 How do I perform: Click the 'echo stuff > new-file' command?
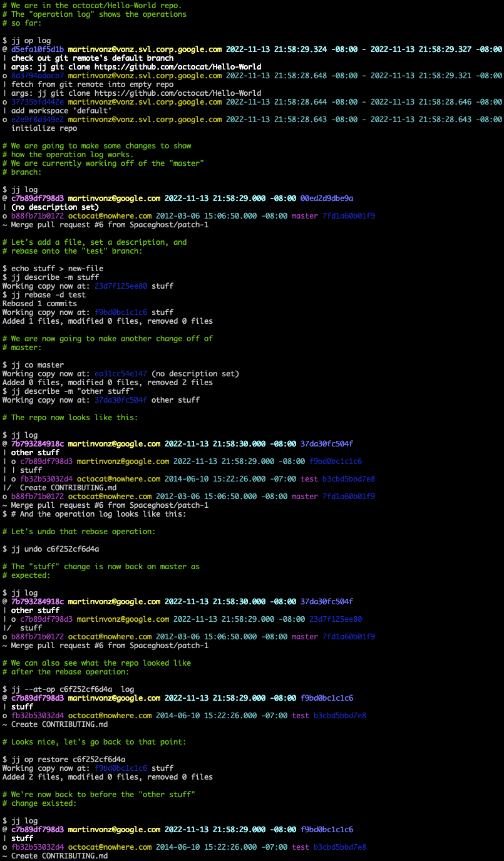57,268
